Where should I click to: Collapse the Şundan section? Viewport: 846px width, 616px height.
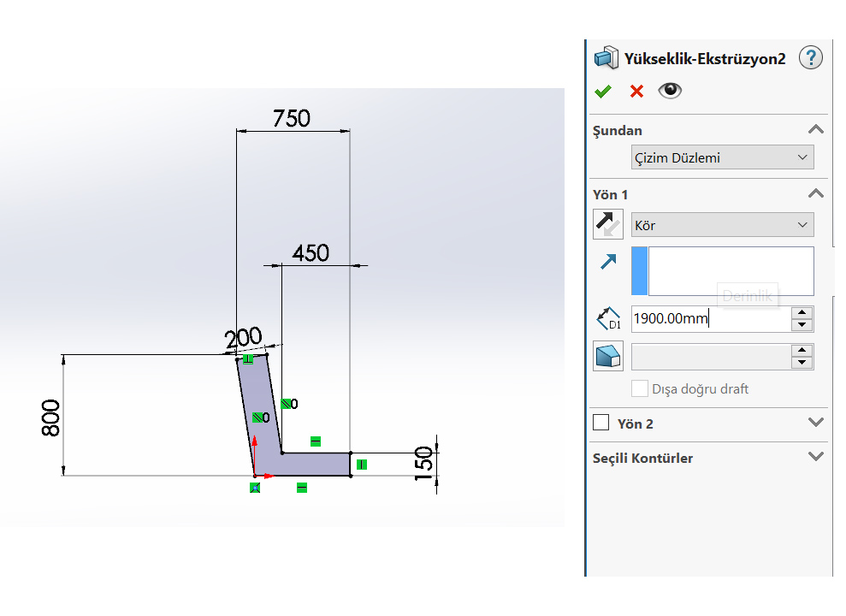tap(816, 129)
